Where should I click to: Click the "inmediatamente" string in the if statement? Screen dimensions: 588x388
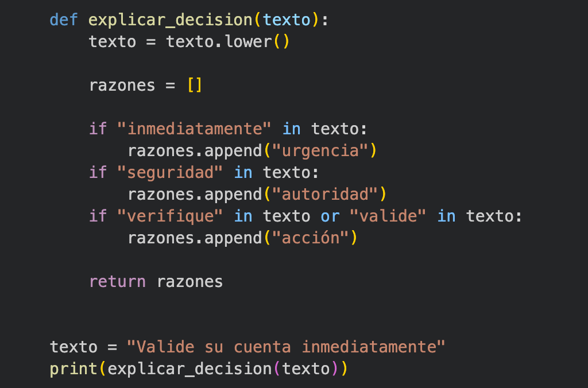[x=194, y=129]
